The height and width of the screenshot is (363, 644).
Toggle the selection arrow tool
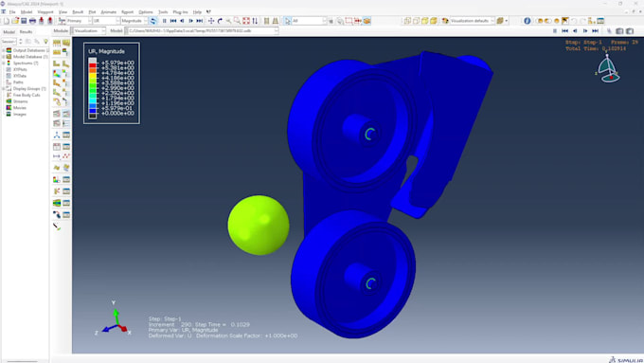point(287,21)
